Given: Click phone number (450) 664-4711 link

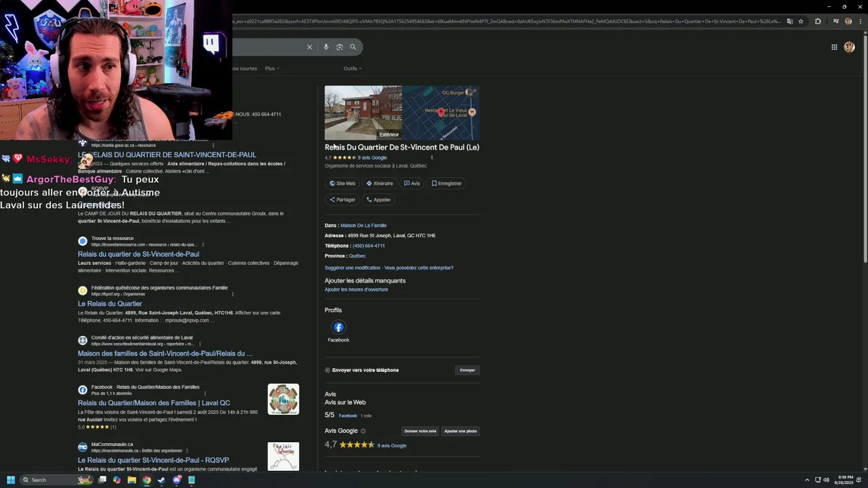Looking at the screenshot, I should 368,245.
